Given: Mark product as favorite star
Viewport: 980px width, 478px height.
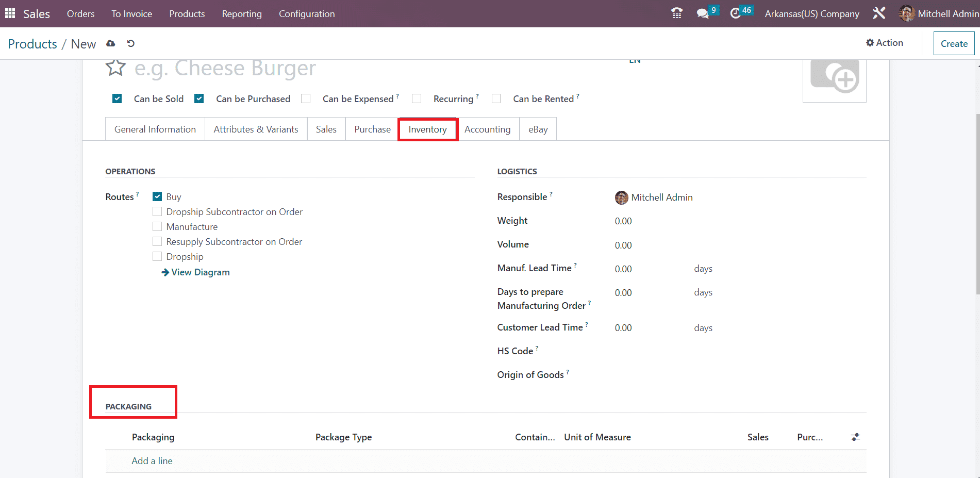Looking at the screenshot, I should (115, 68).
